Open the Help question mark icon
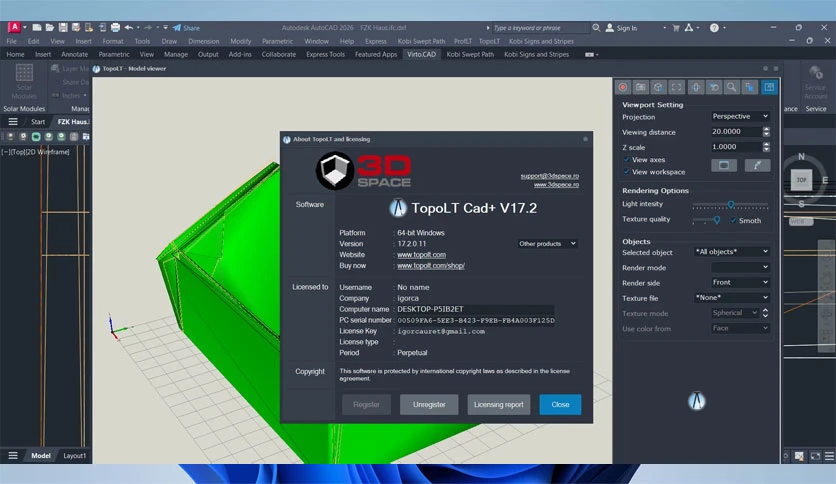836x484 pixels. [x=714, y=28]
